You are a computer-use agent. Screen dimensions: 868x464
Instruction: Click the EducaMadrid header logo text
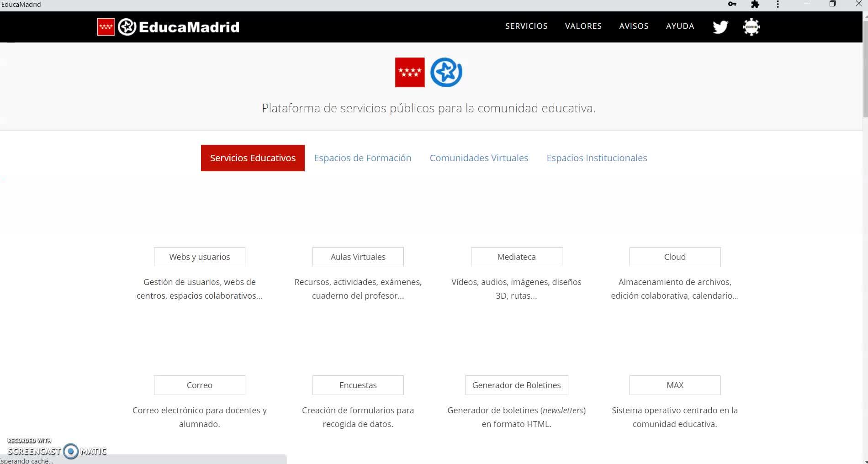point(189,27)
